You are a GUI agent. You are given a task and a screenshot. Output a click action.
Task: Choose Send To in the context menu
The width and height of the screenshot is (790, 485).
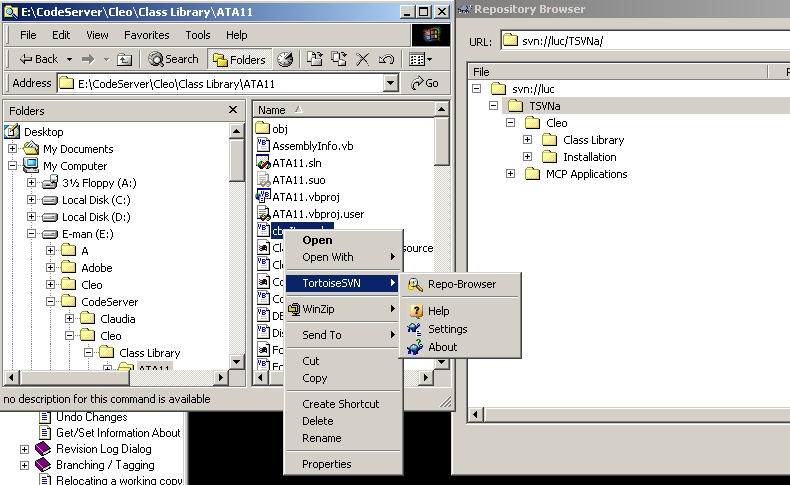click(x=343, y=335)
